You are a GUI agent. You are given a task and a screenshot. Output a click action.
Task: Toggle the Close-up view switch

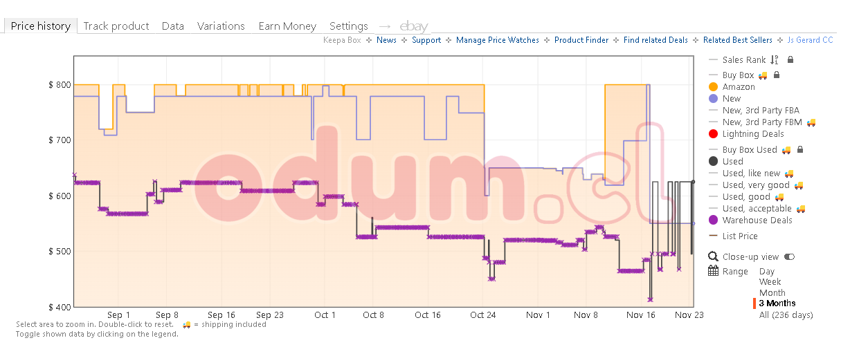click(x=790, y=257)
